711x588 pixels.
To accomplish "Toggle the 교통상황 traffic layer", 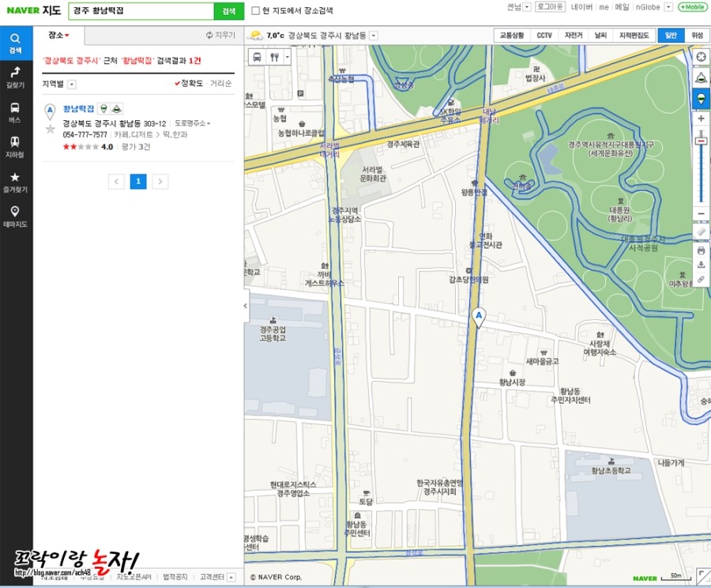I will tap(511, 36).
